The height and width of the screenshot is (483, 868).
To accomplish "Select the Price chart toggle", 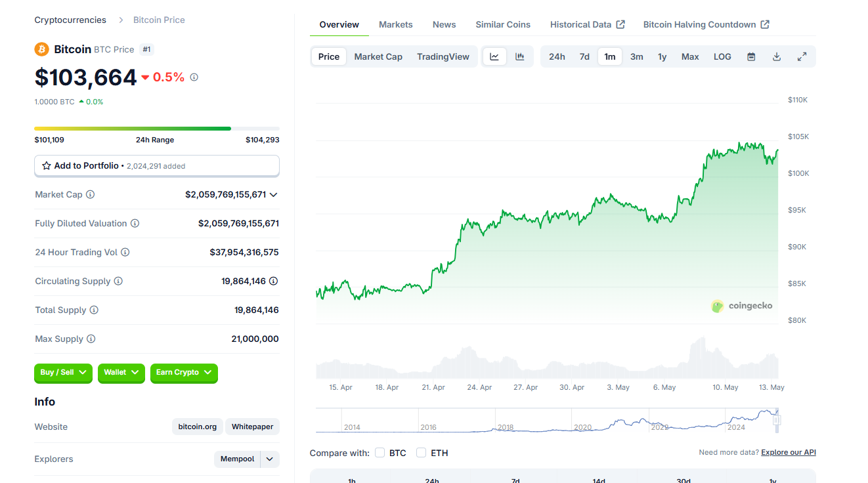I will pos(329,57).
